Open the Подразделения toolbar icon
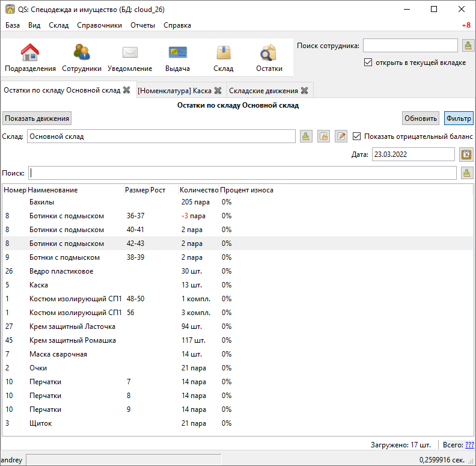 [30, 52]
